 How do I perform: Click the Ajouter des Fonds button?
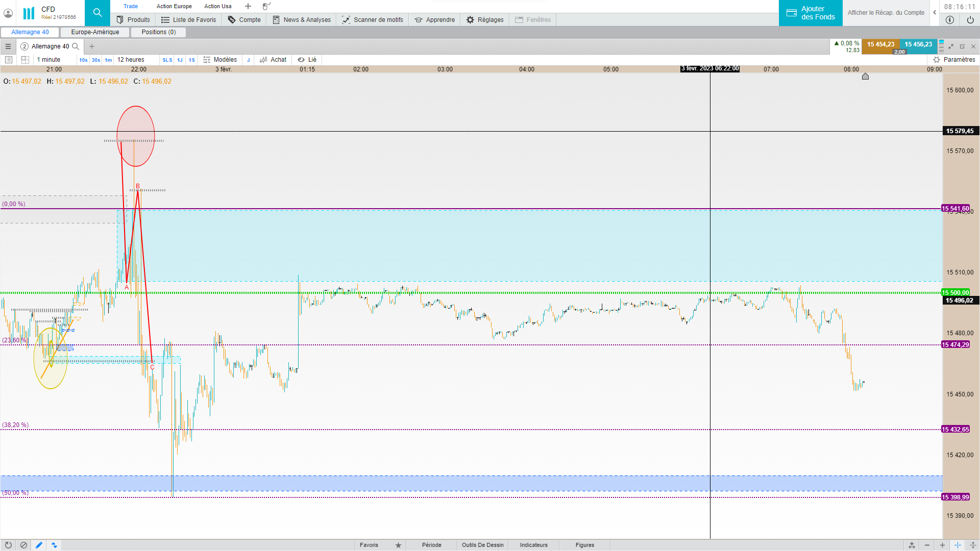(811, 13)
